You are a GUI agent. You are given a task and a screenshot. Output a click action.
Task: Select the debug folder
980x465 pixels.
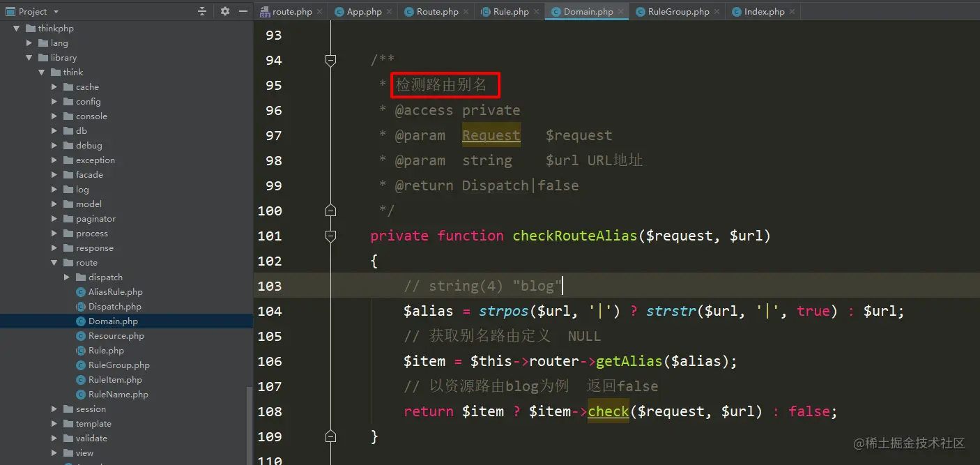click(89, 146)
